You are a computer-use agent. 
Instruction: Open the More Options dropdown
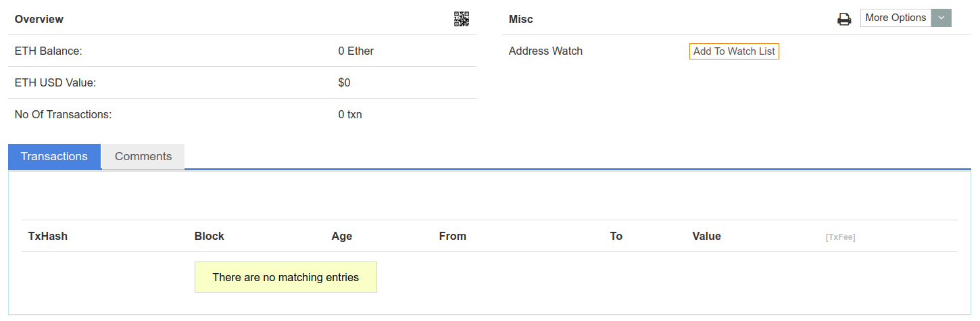click(x=896, y=18)
